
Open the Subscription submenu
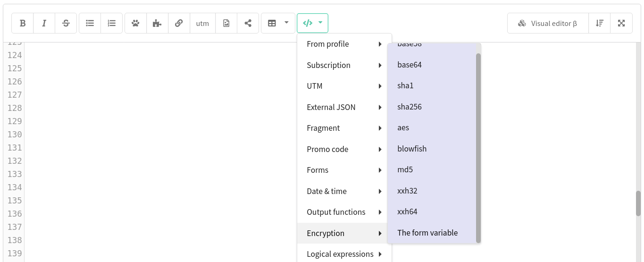[344, 65]
